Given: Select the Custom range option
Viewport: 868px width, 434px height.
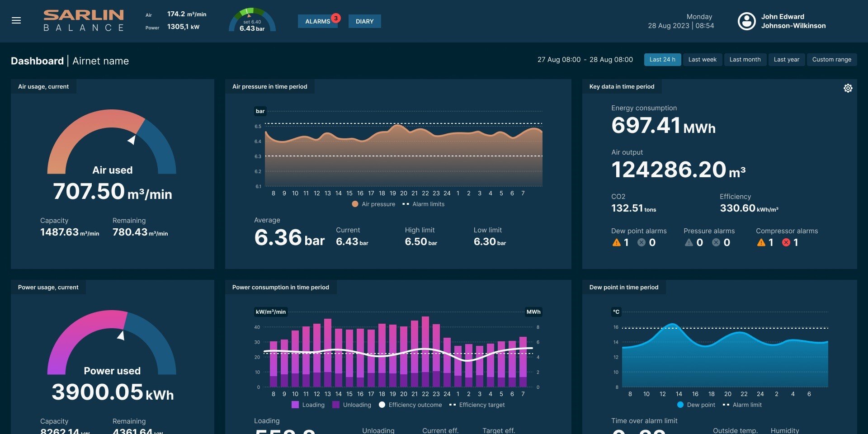Looking at the screenshot, I should (x=831, y=60).
